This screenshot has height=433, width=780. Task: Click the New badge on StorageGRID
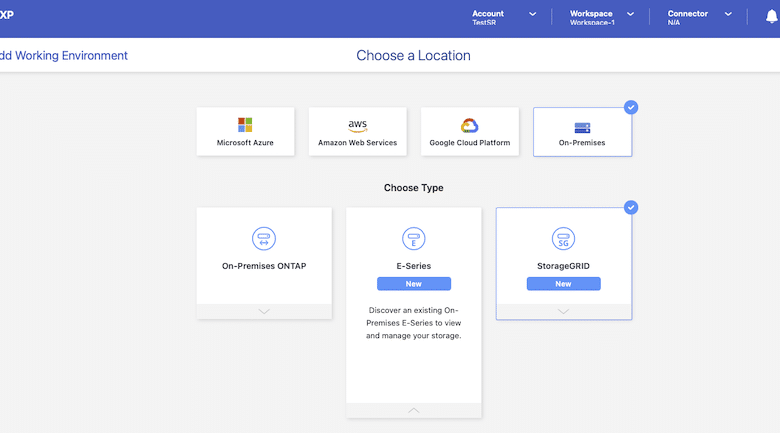(x=564, y=284)
